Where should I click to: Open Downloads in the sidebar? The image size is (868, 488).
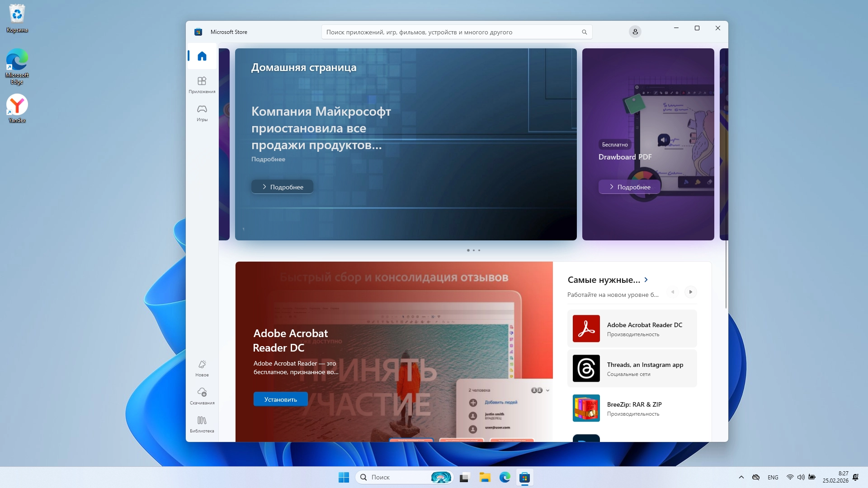click(x=202, y=396)
